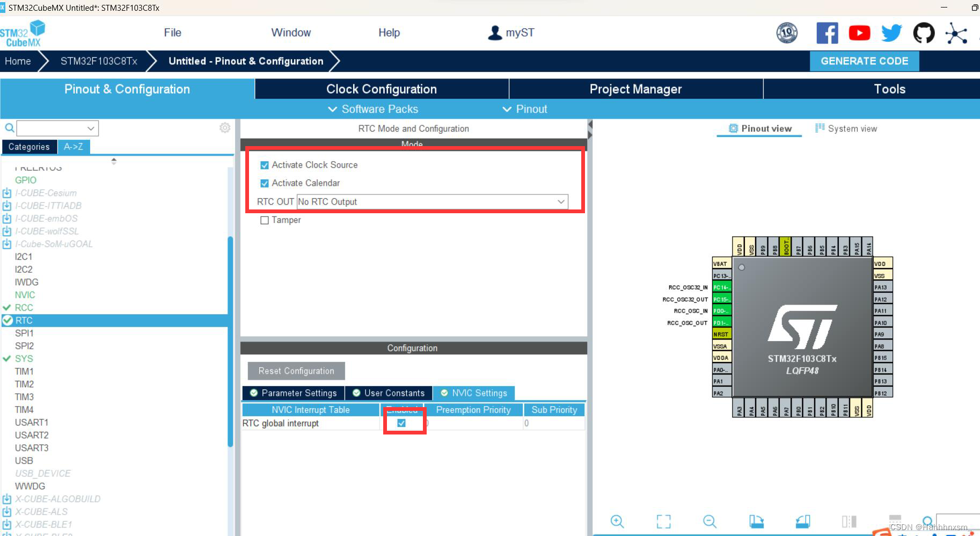Toggle RTC global interrupt Enabled checkbox
The image size is (980, 536).
tap(401, 423)
